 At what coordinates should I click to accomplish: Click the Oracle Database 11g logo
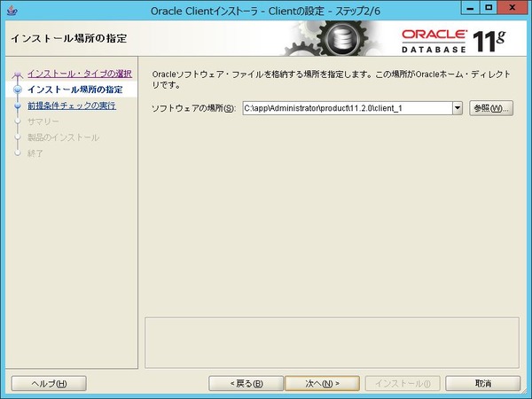(x=454, y=41)
